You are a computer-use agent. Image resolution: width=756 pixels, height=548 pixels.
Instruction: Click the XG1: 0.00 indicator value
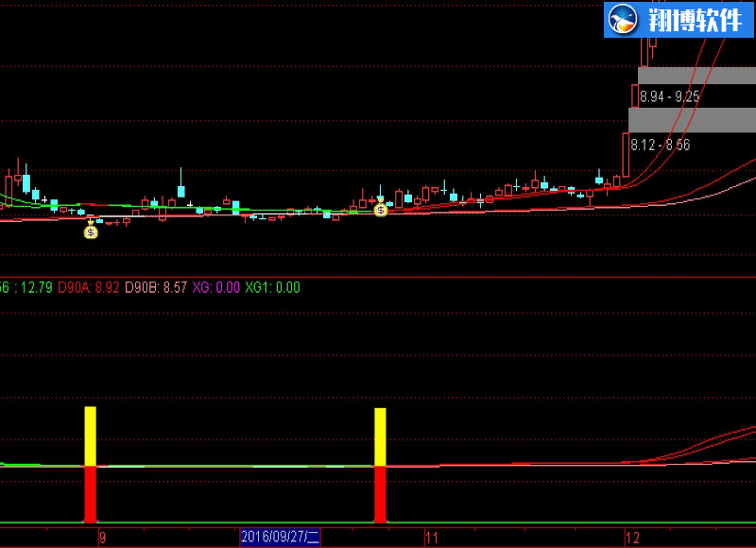coord(272,288)
